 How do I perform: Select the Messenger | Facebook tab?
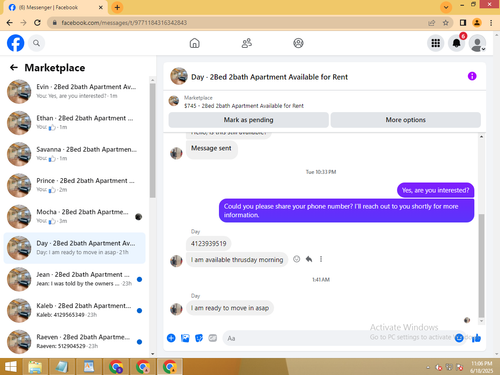point(55,7)
